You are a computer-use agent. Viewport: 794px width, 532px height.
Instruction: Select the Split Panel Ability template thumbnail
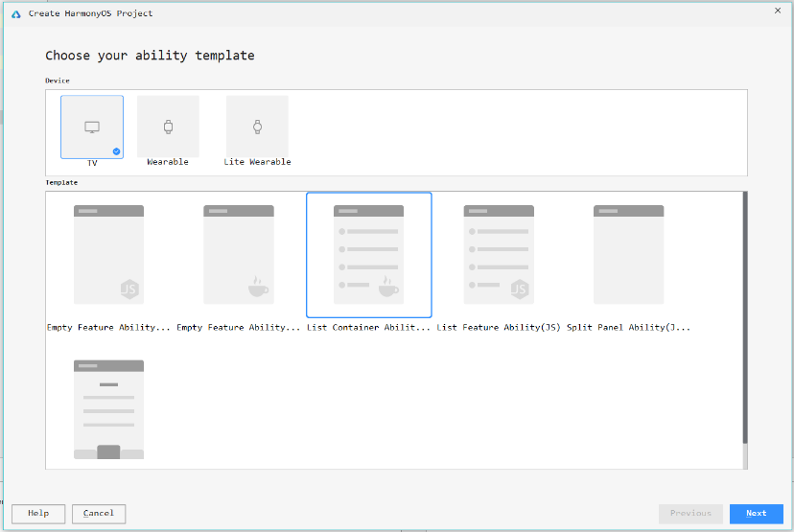(628, 254)
